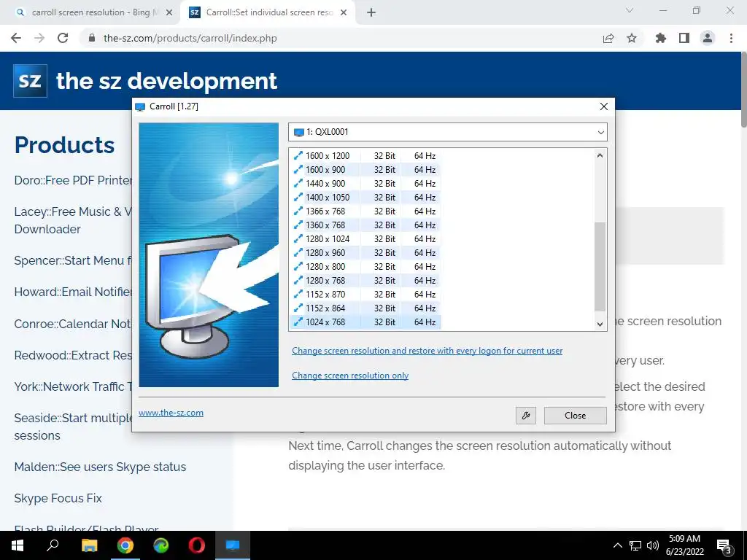This screenshot has width=747, height=560.
Task: Open Windows Start menu
Action: pos(18,545)
